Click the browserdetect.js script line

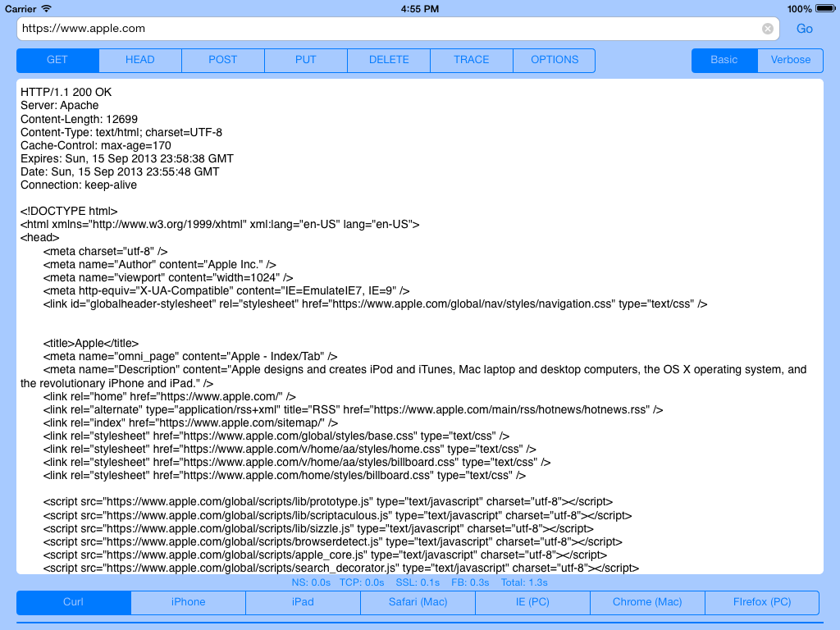point(333,541)
